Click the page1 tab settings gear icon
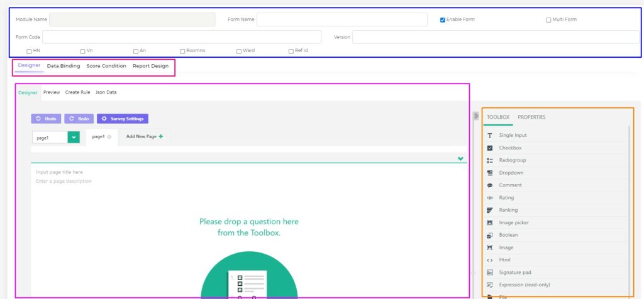This screenshot has width=644, height=299. pyautogui.click(x=109, y=137)
